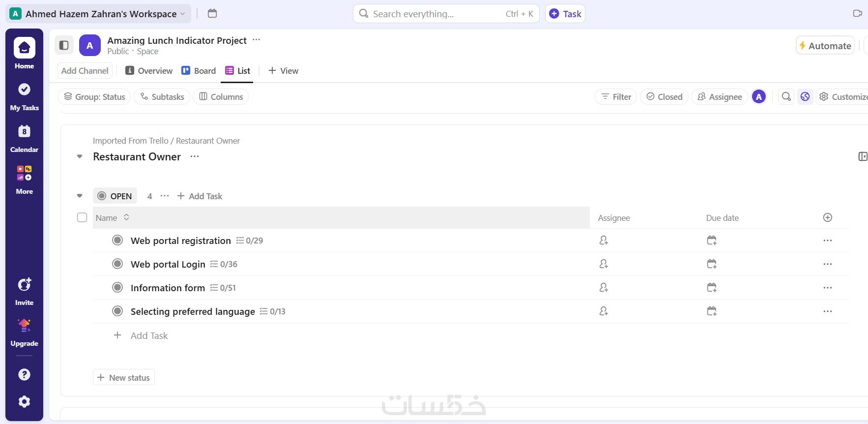Toggle the Closed tasks filter
Viewport: 868px width, 424px height.
pos(664,97)
